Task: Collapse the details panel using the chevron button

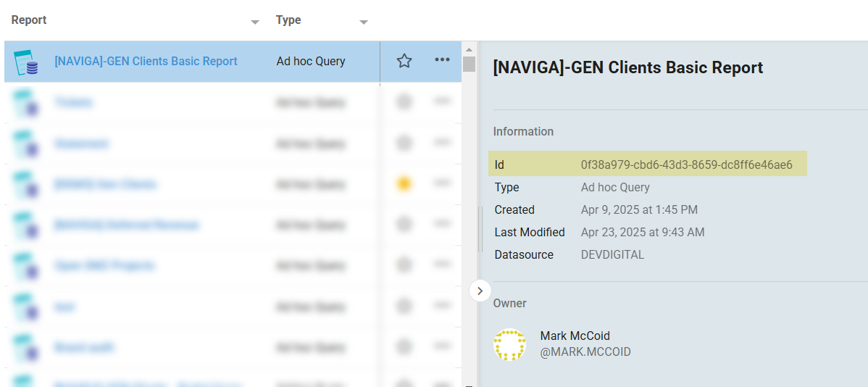Action: pyautogui.click(x=480, y=290)
